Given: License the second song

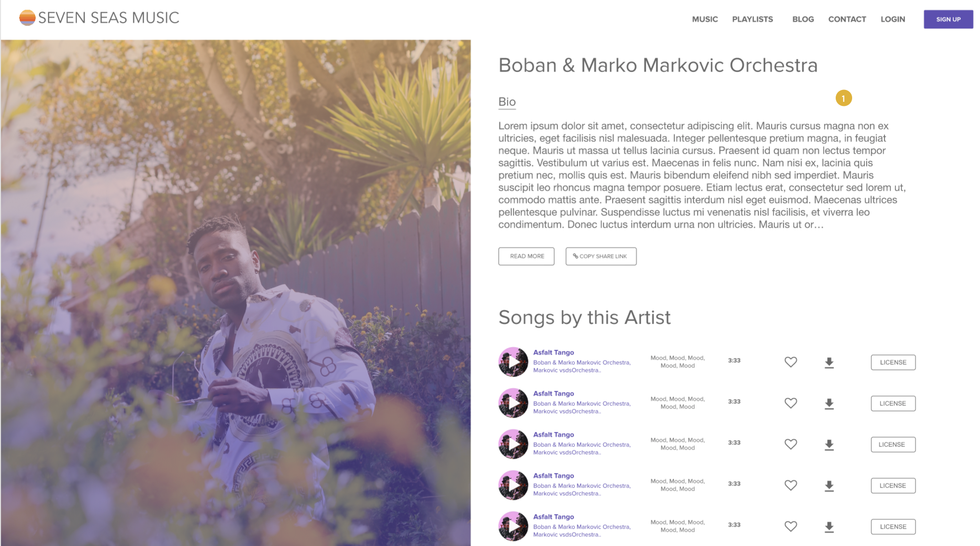Looking at the screenshot, I should pos(893,404).
